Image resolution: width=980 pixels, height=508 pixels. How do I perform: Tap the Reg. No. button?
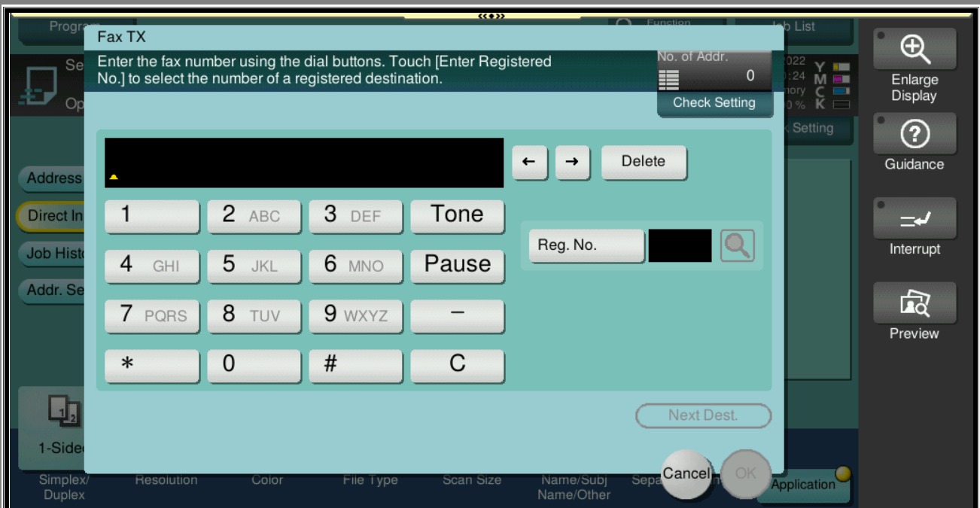coord(586,245)
